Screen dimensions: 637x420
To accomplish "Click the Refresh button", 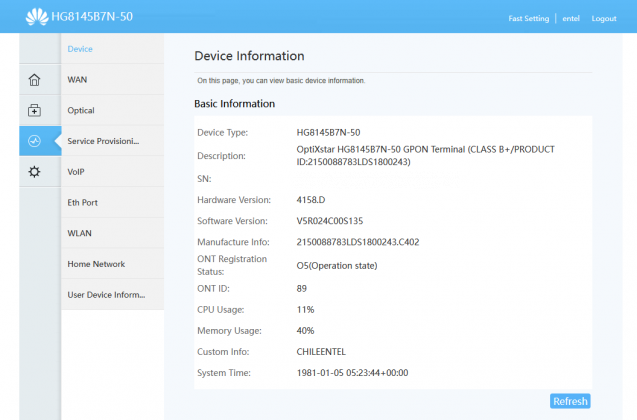I will [570, 401].
